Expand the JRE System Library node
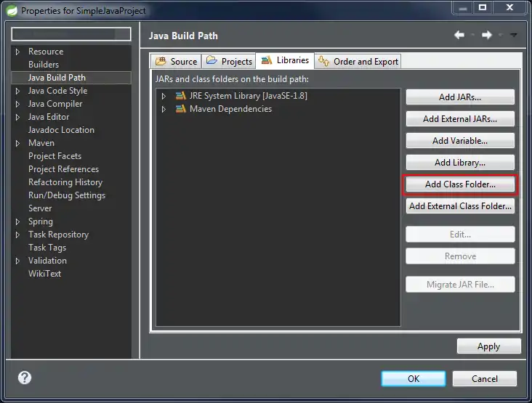 [164, 96]
